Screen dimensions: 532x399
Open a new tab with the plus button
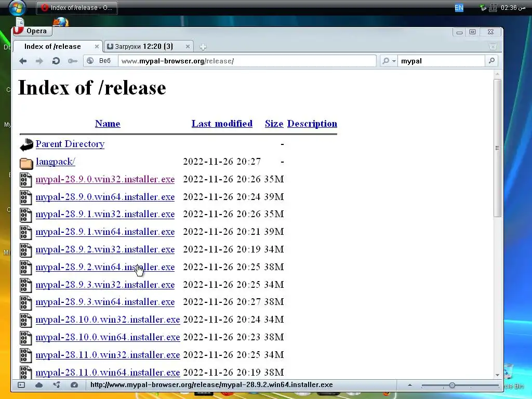click(203, 47)
